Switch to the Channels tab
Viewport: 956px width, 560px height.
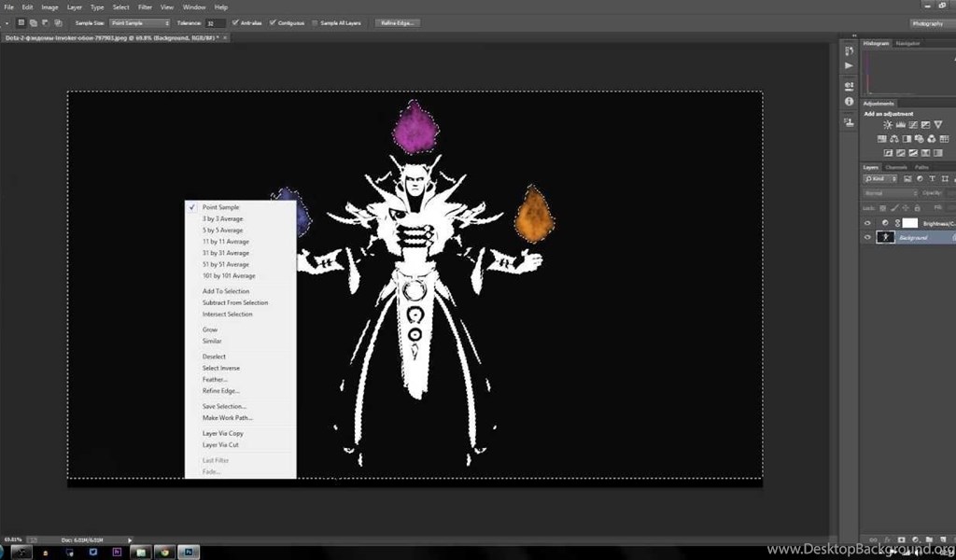tap(896, 167)
